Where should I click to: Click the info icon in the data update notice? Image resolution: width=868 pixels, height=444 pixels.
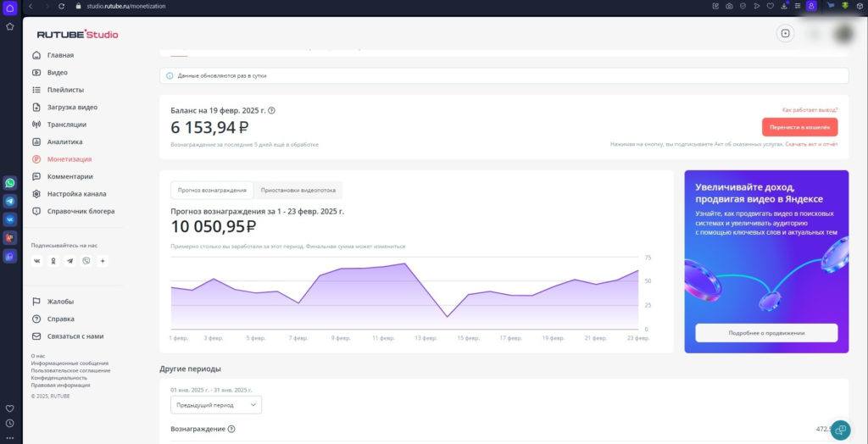(x=170, y=76)
